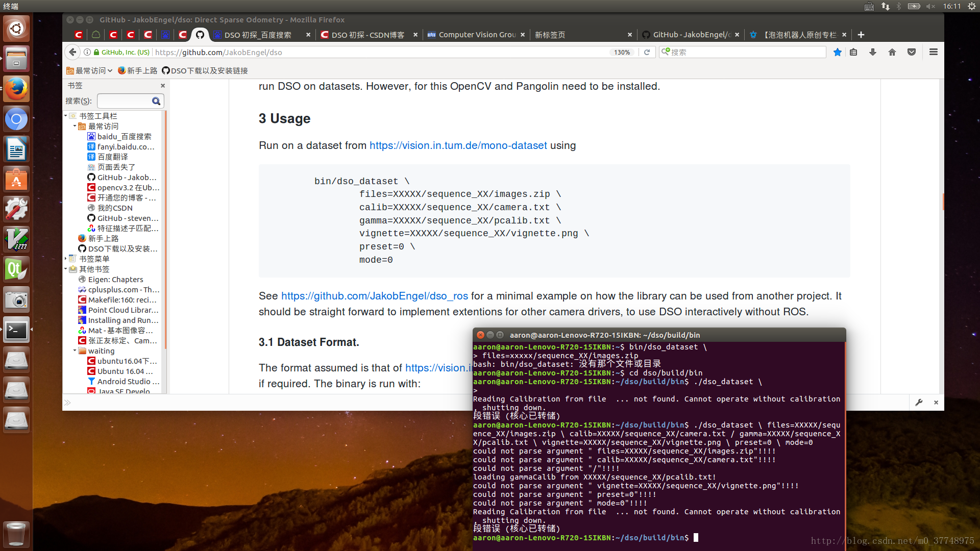This screenshot has width=980, height=551.
Task: Go to Firefox home page icon
Action: point(892,52)
